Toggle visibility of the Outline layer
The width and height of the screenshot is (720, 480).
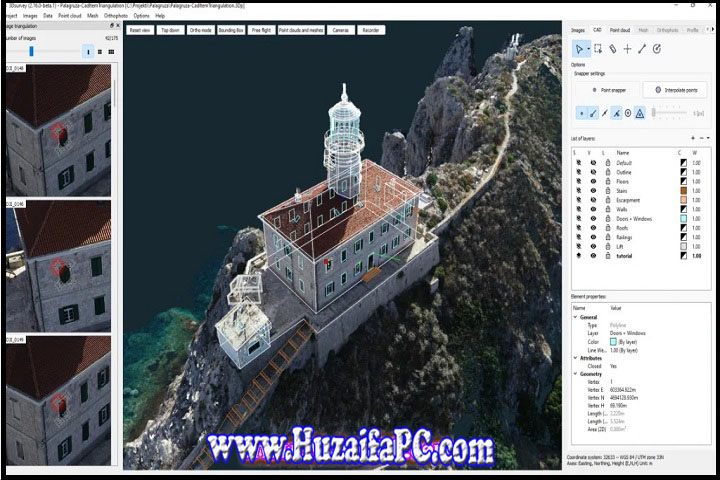pos(593,172)
